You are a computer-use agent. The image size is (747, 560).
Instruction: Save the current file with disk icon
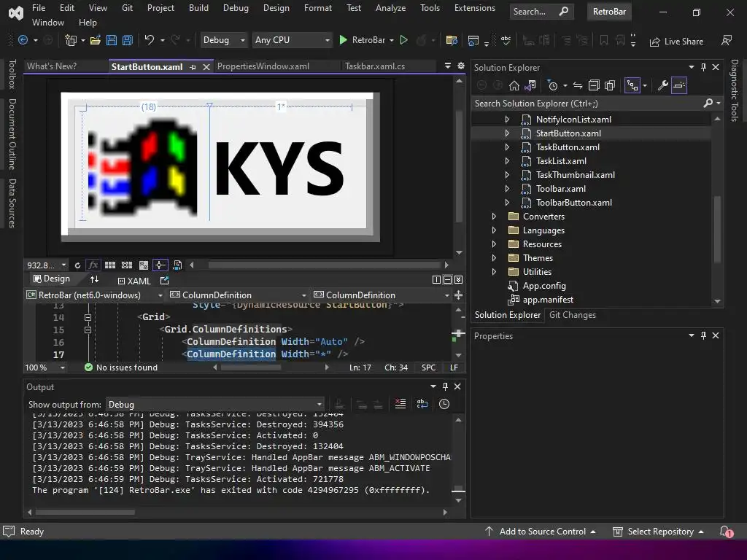[x=112, y=41]
